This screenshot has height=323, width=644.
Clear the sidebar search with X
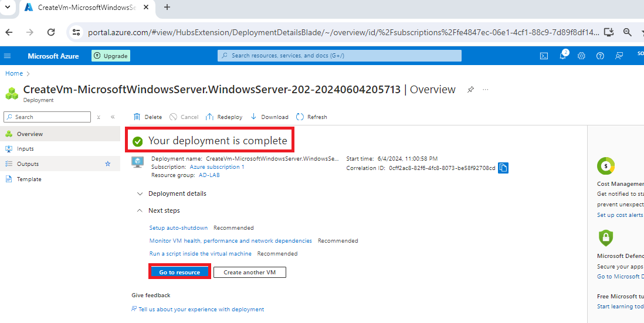99,117
